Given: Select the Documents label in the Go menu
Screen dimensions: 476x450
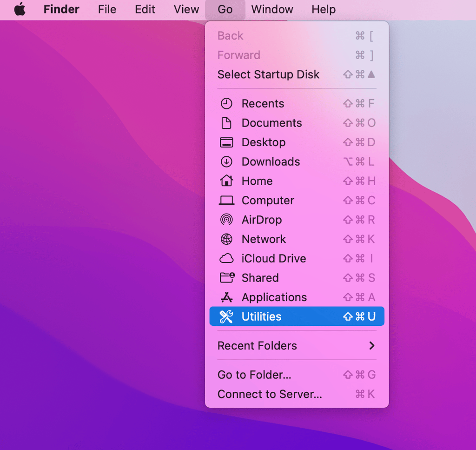Looking at the screenshot, I should coord(271,123).
